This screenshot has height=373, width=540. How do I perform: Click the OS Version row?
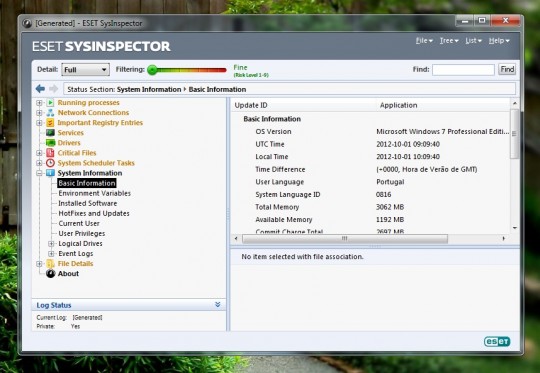(x=371, y=132)
